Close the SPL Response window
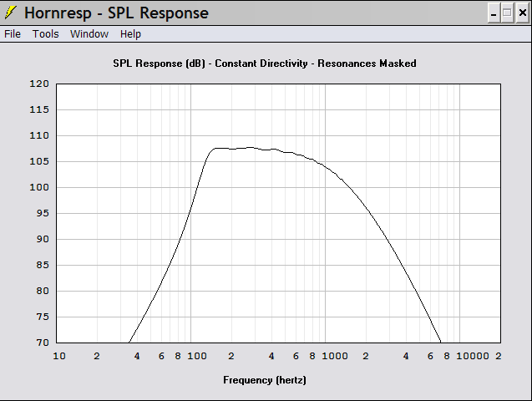532x401 pixels. coord(522,13)
